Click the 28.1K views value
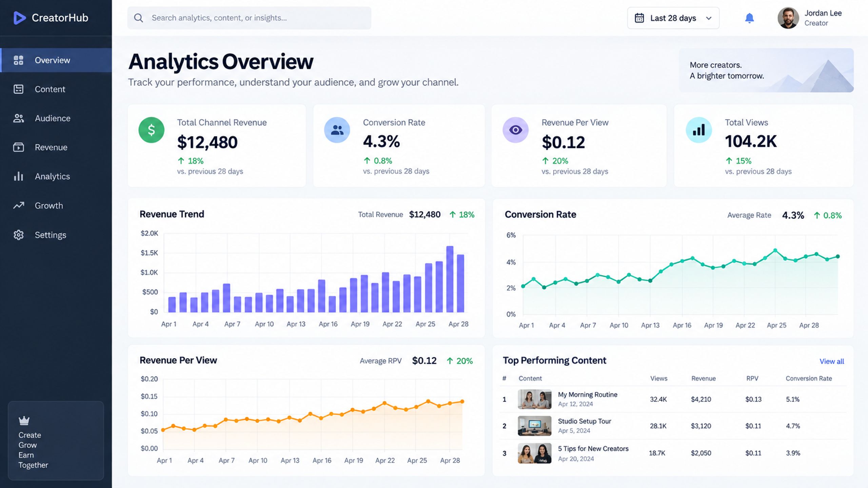Viewport: 868px width, 488px height. point(658,426)
